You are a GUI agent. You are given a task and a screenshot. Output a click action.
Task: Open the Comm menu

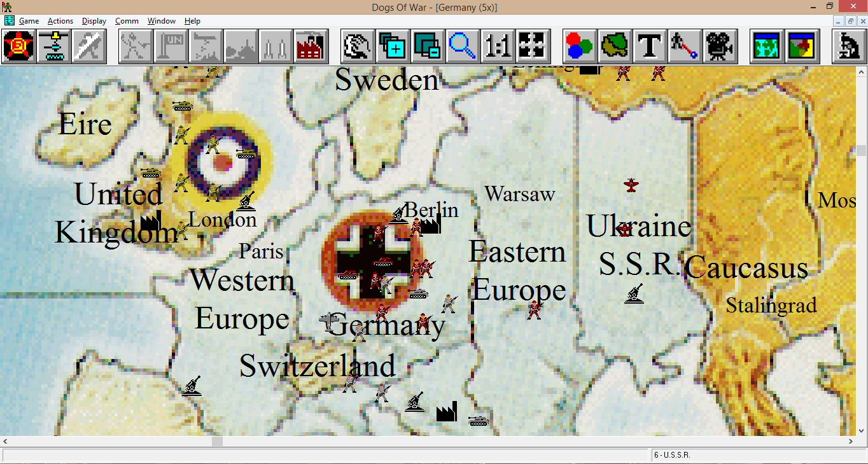point(127,21)
